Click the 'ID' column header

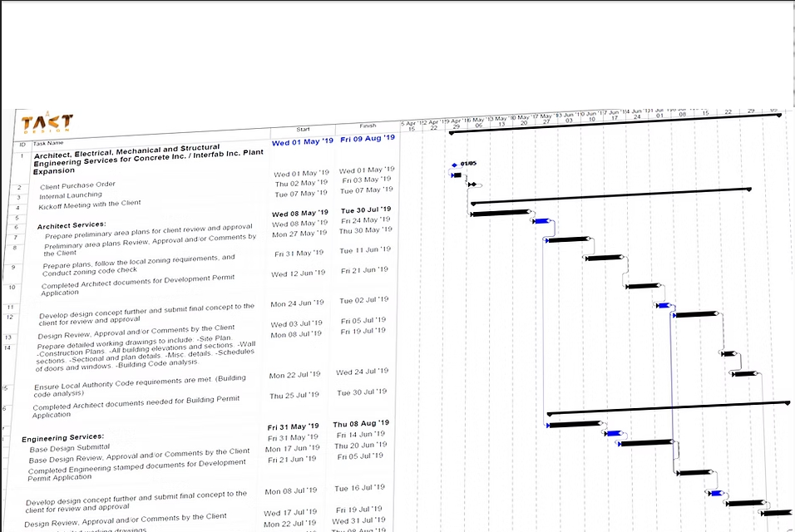(22, 145)
